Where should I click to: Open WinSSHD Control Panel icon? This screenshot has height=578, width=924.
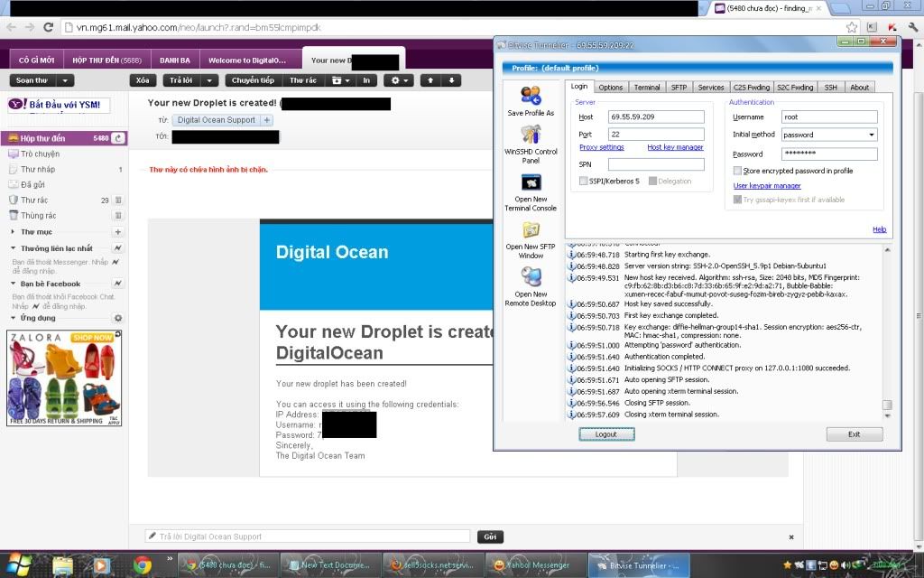(531, 144)
